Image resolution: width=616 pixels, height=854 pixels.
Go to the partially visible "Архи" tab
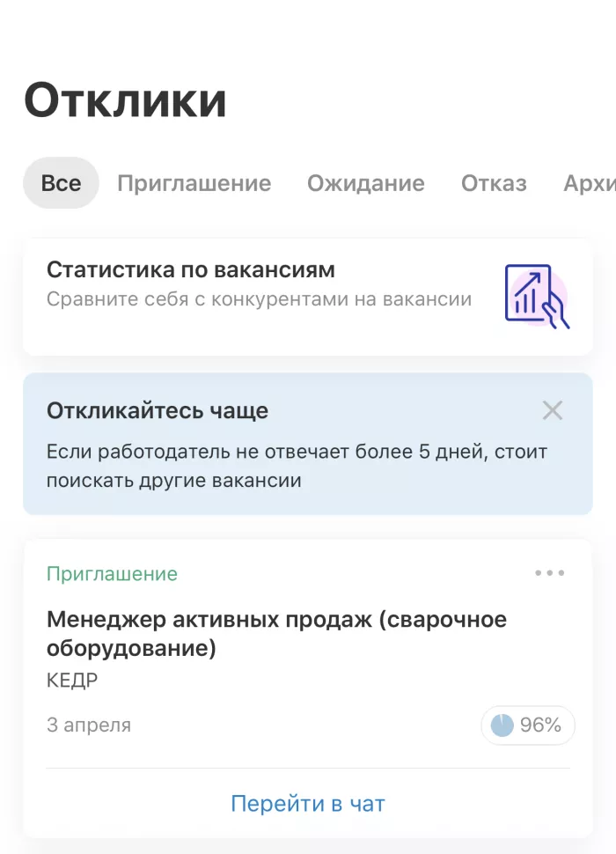(589, 183)
